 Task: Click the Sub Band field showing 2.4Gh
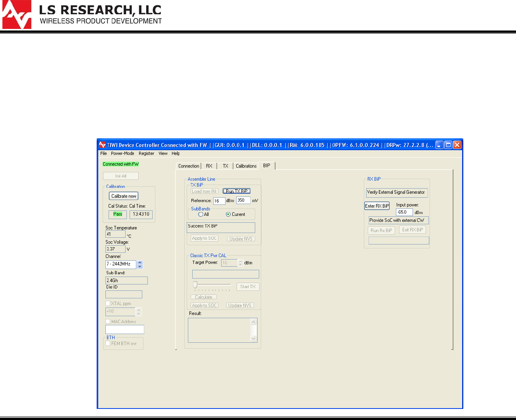pos(126,281)
